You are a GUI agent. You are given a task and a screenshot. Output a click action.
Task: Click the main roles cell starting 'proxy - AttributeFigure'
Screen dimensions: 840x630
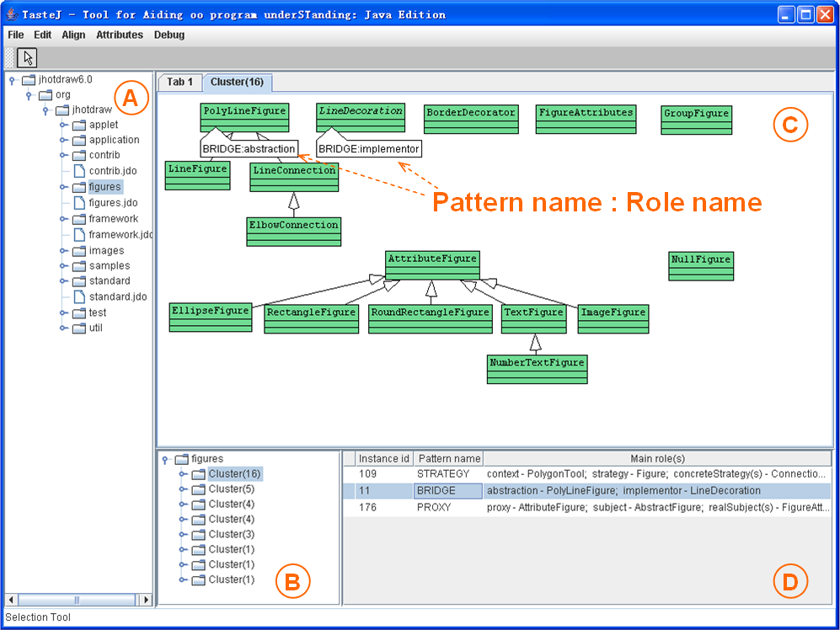(x=657, y=507)
